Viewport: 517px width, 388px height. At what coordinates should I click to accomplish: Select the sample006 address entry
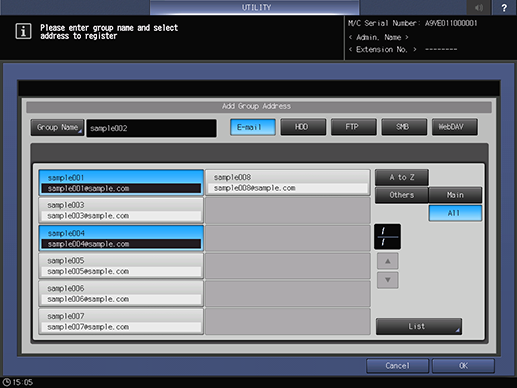pos(121,293)
